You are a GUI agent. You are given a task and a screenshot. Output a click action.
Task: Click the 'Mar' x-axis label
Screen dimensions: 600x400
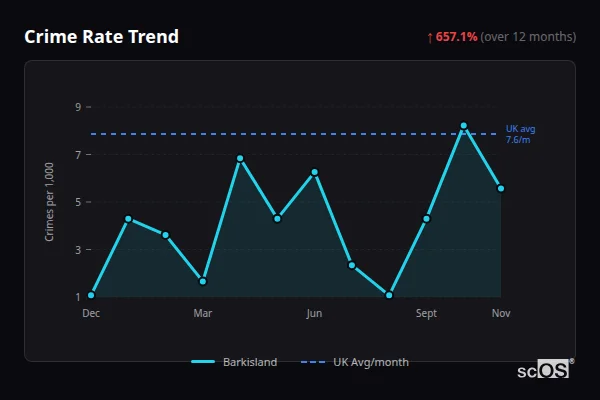(203, 313)
